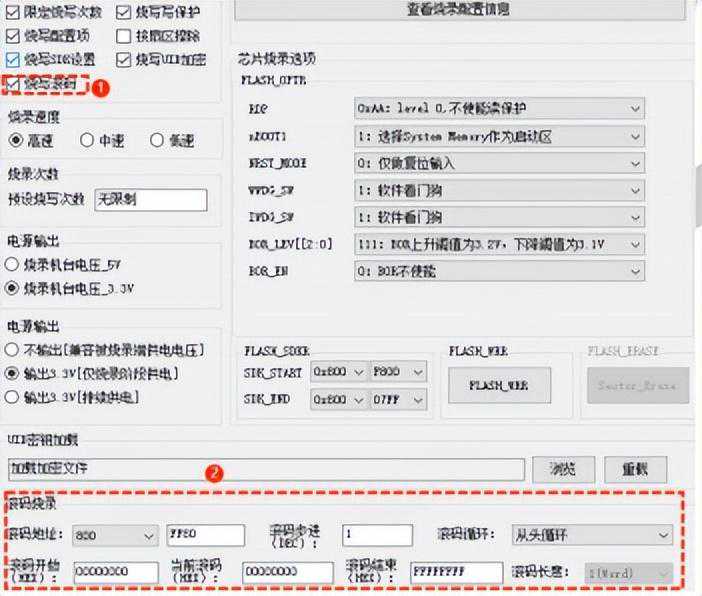The width and height of the screenshot is (702, 596).
Task: Select 低速 burn speed
Action: (x=157, y=140)
